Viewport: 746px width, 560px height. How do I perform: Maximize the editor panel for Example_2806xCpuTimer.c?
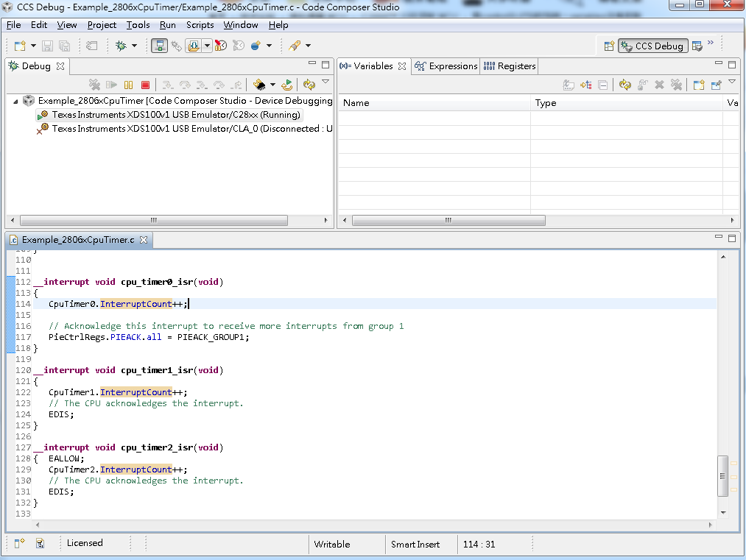tap(732, 238)
